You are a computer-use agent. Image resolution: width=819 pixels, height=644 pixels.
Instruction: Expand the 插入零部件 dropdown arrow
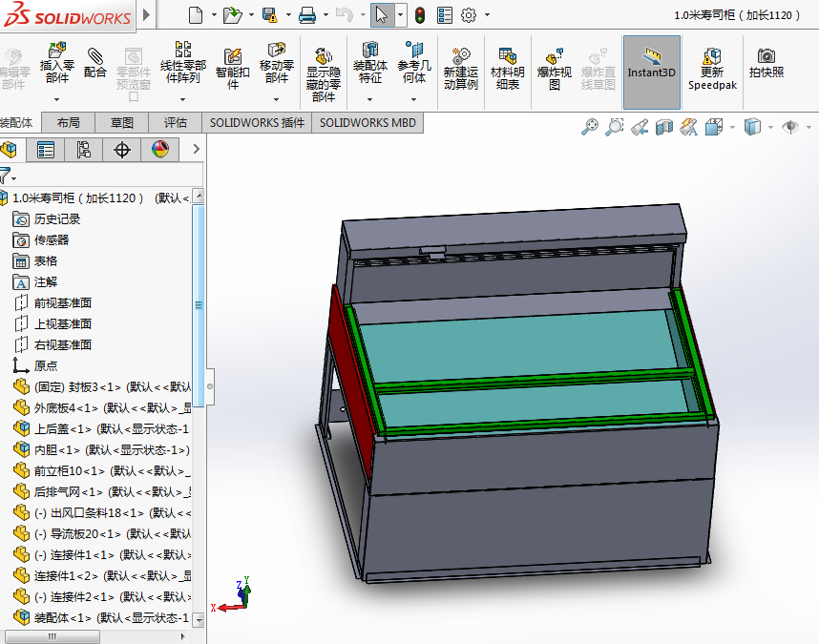[56, 99]
